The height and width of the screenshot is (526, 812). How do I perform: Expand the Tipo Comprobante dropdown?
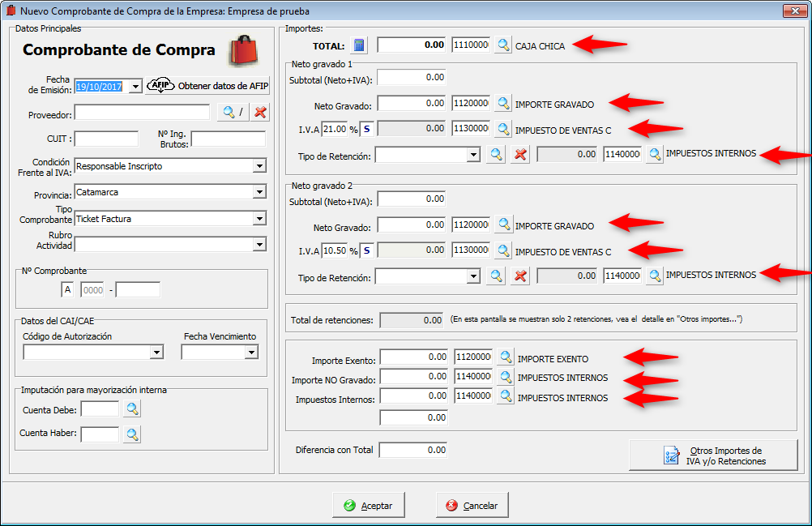click(259, 218)
